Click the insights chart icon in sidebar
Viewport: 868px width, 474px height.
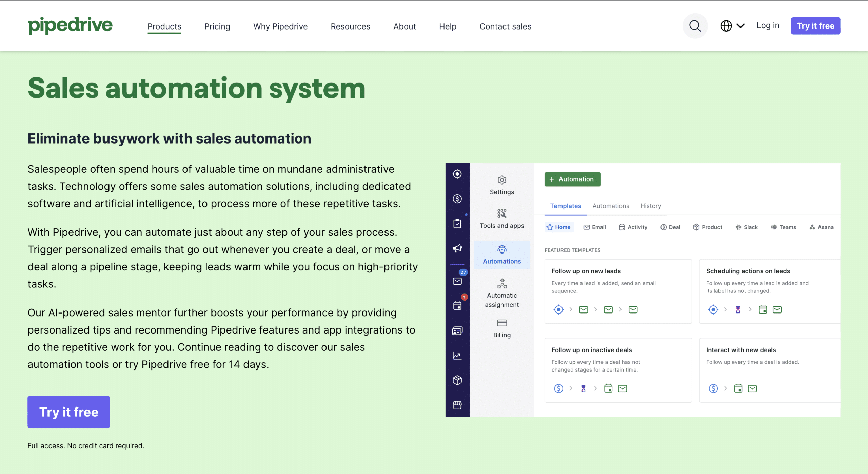(x=457, y=355)
